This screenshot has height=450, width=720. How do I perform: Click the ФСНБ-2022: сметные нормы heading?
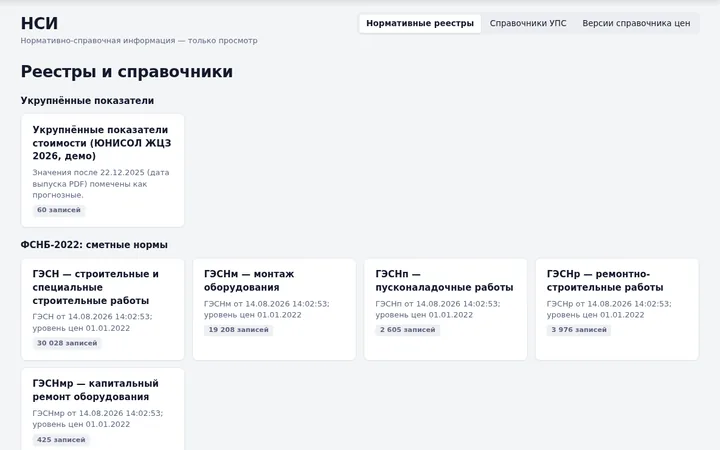[x=94, y=245]
